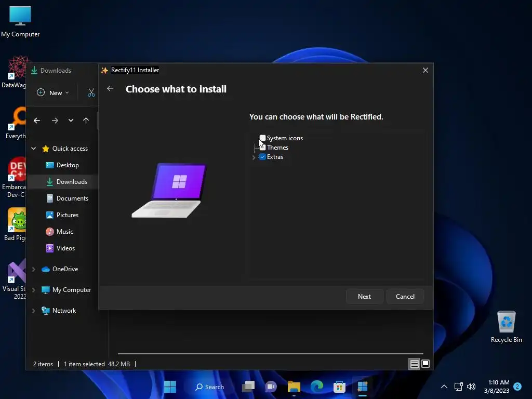532x399 pixels.
Task: Open clock and calendar flyout
Action: (x=497, y=387)
